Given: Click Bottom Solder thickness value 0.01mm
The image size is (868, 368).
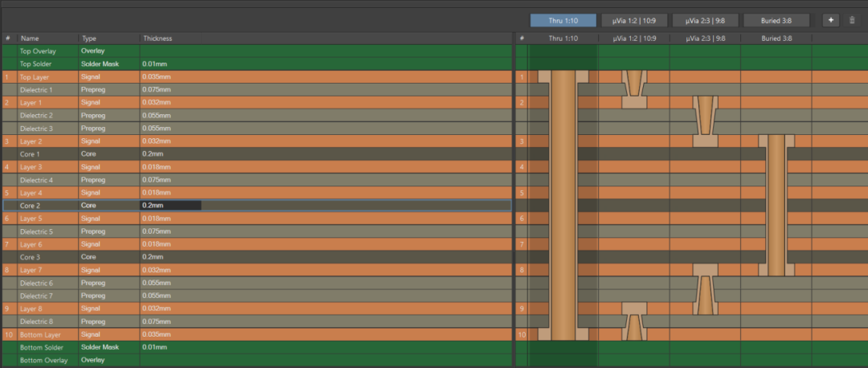Looking at the screenshot, I should pyautogui.click(x=154, y=348).
